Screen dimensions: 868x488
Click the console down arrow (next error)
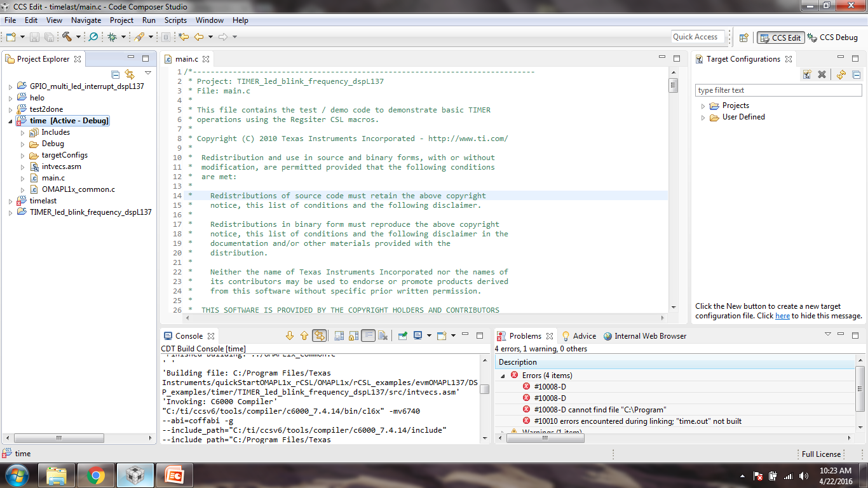[290, 335]
